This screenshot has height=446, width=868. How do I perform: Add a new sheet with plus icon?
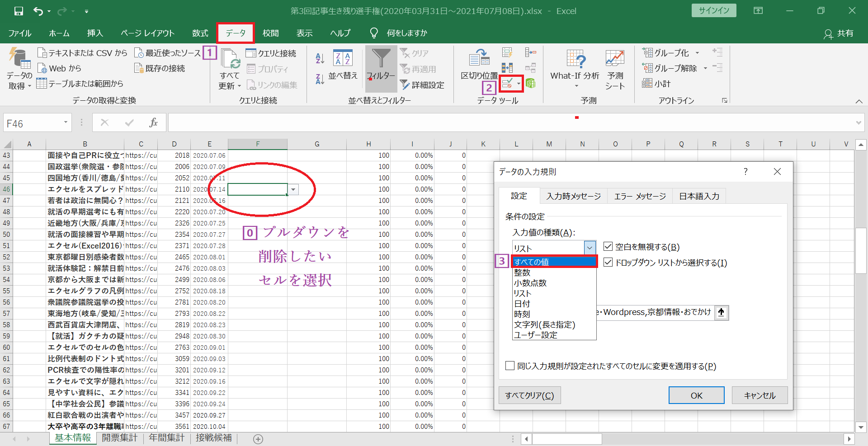[x=258, y=439]
